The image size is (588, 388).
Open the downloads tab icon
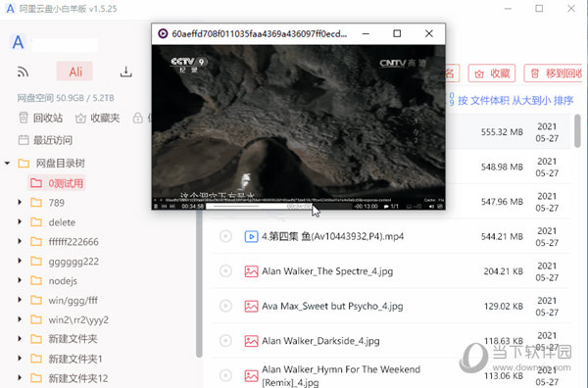126,72
